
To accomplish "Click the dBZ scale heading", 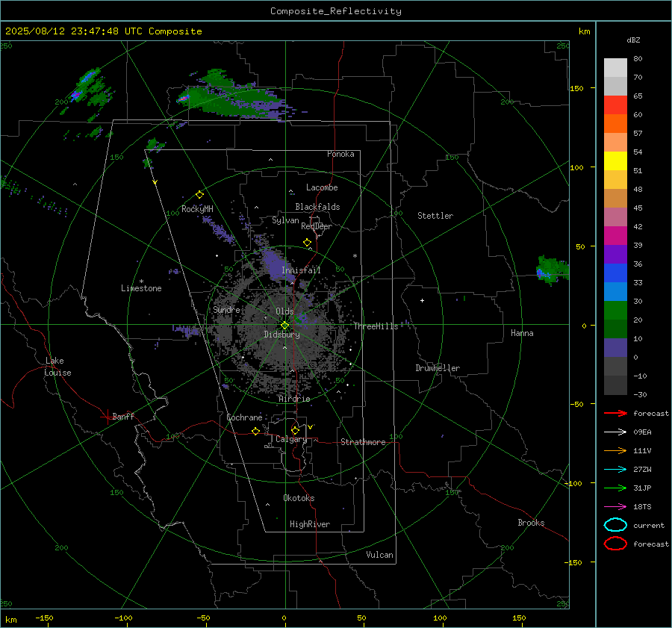I will (x=633, y=40).
